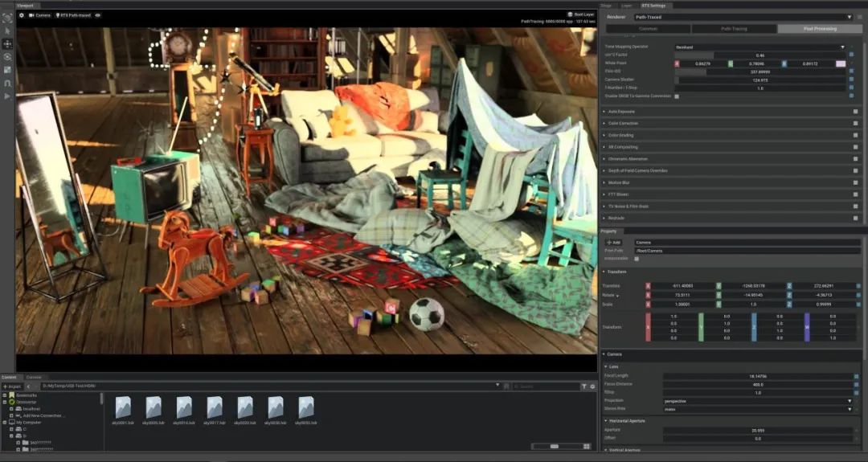This screenshot has height=462, width=868.
Task: Open the filter icon in Content browser
Action: (583, 386)
